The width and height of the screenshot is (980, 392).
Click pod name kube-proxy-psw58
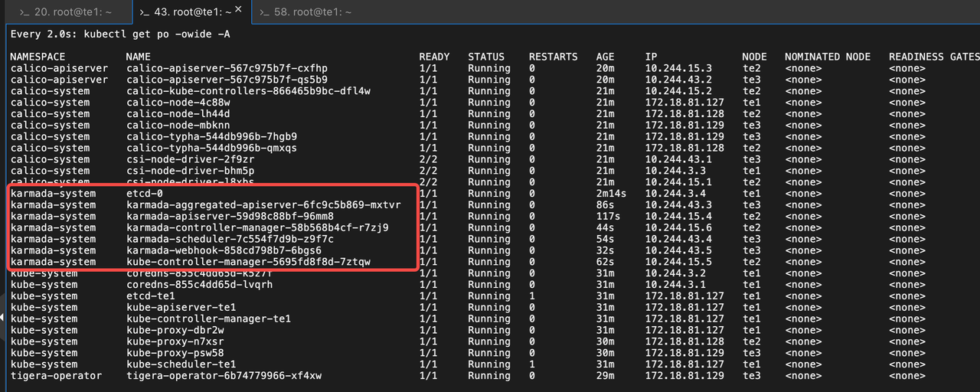[x=175, y=353]
